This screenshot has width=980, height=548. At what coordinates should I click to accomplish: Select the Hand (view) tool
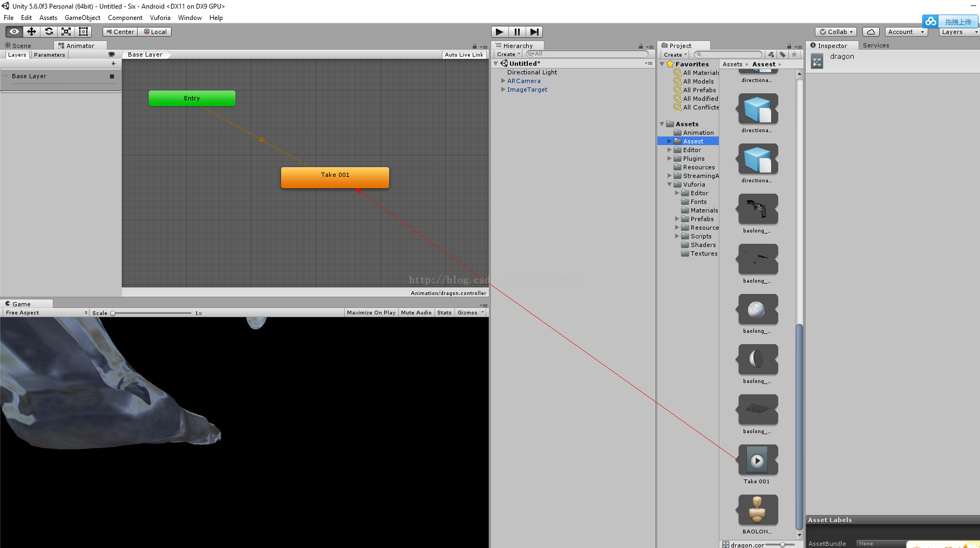[14, 32]
